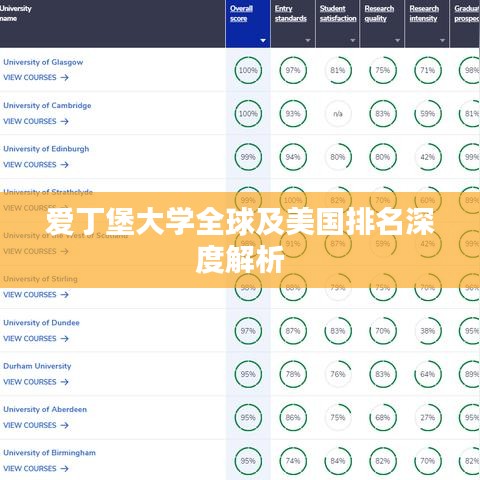Screen dimensions: 480x480
Task: Sort by Research quality header link
Action: tap(379, 13)
